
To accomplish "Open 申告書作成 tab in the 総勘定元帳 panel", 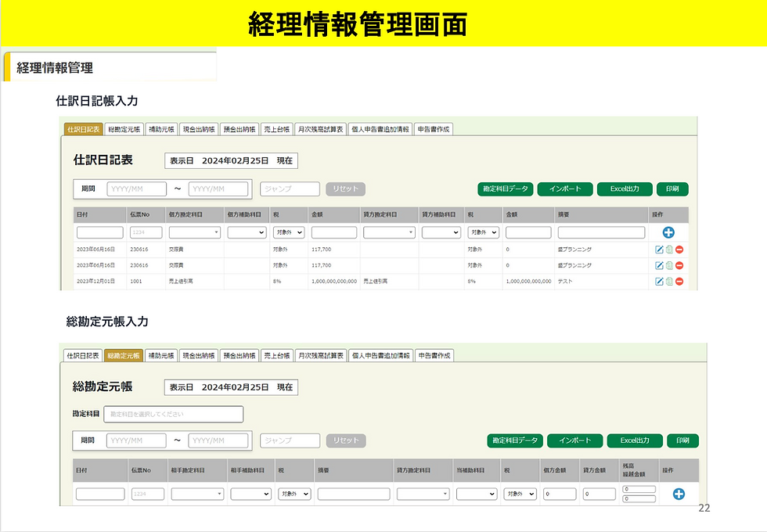I will (434, 355).
